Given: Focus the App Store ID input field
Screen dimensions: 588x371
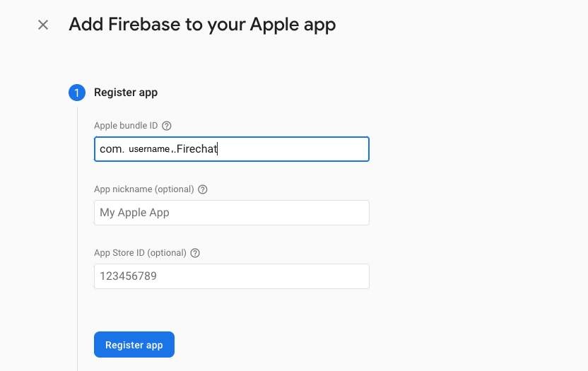Looking at the screenshot, I should pyautogui.click(x=232, y=276).
